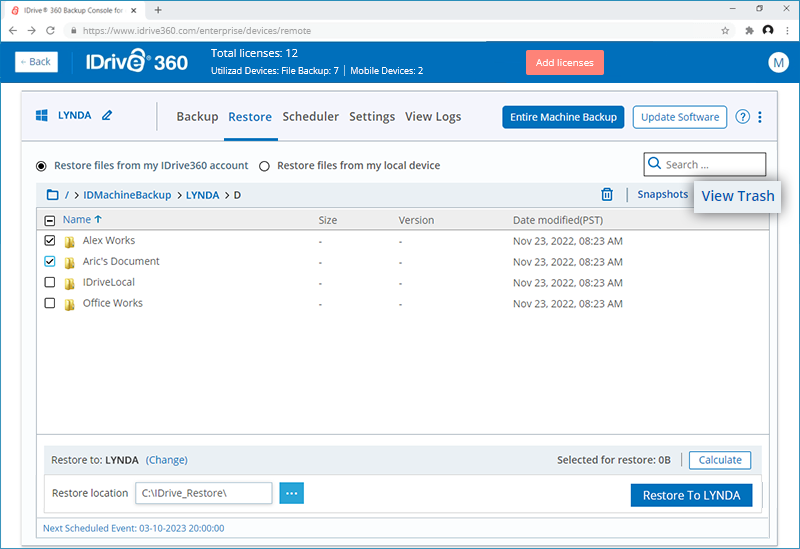800x549 pixels.
Task: Click the Back button
Action: click(x=36, y=62)
